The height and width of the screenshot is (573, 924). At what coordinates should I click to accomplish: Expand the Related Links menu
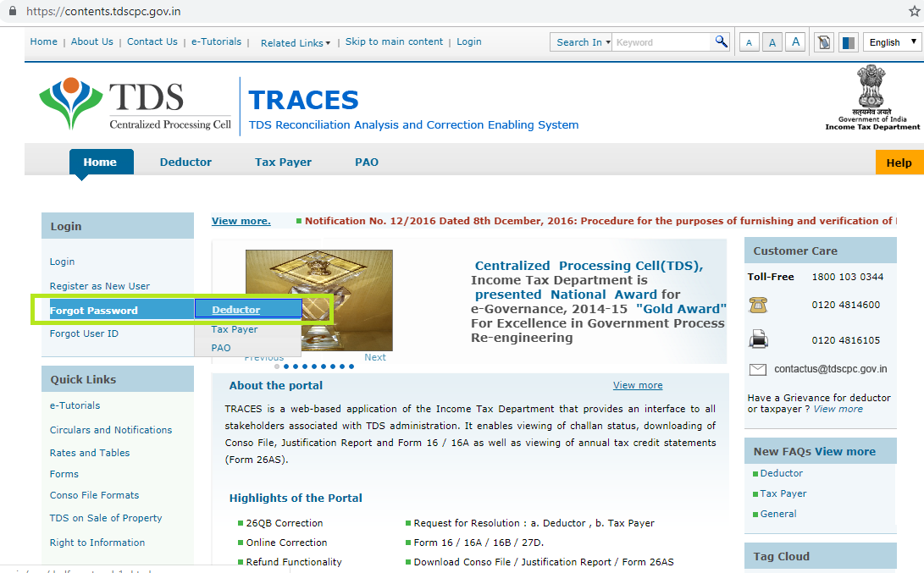click(296, 43)
